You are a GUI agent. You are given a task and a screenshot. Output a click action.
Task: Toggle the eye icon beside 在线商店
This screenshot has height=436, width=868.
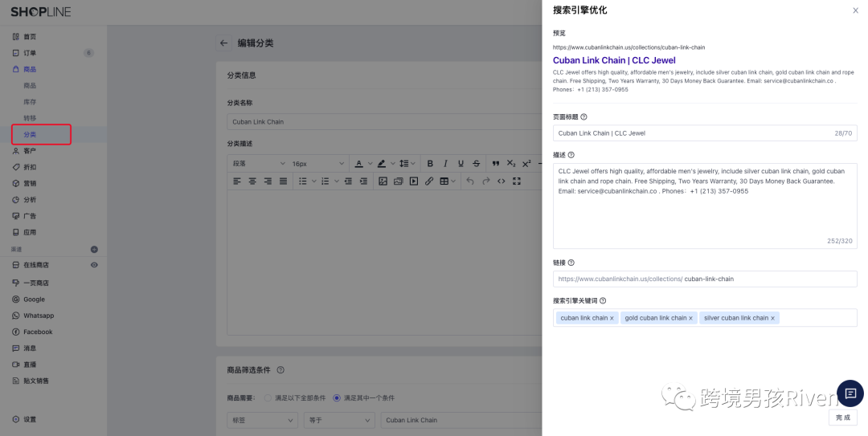(94, 265)
